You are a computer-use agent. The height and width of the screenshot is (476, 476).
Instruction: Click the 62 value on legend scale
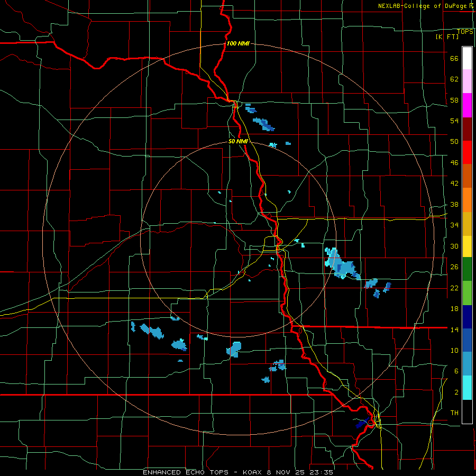point(454,79)
